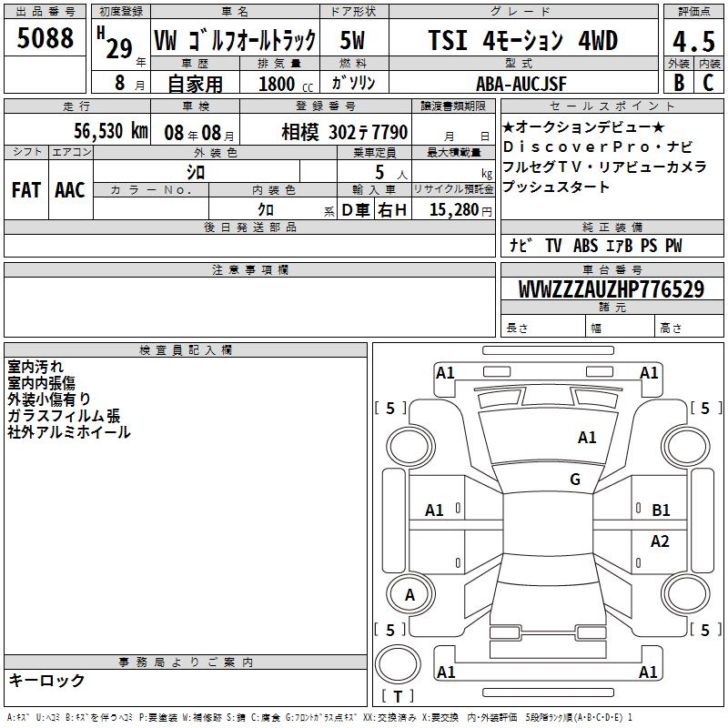
Task: Click the [T] spare tire label
Action: pos(398,696)
